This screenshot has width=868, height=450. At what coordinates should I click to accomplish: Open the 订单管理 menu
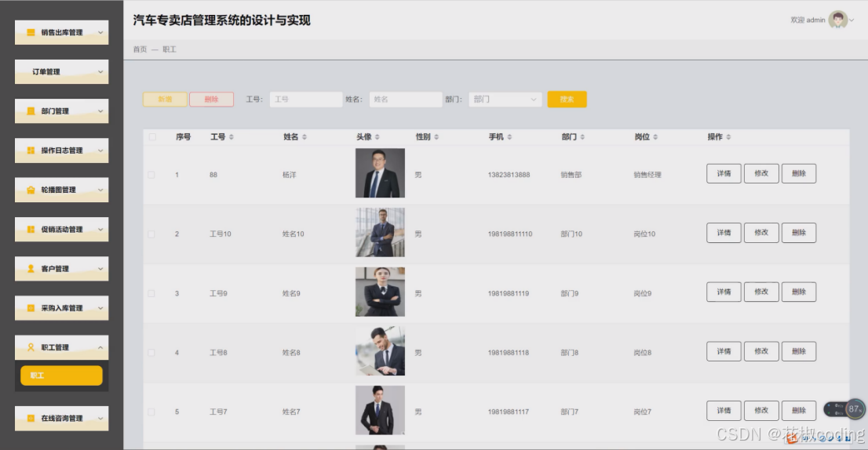click(x=61, y=72)
